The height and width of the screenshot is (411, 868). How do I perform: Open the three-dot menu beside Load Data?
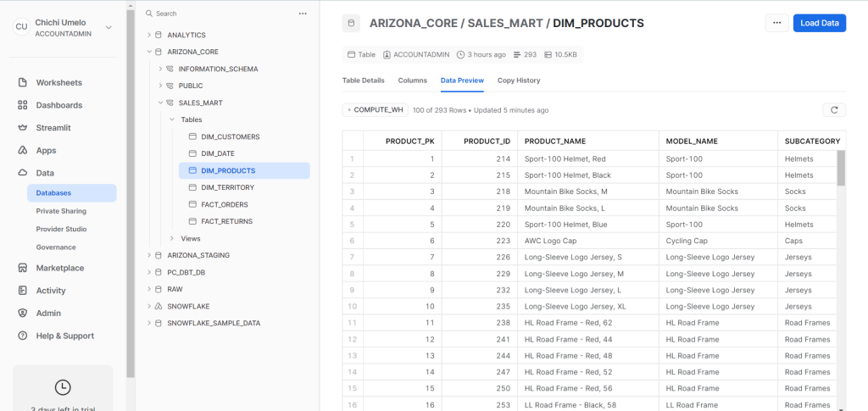(x=776, y=23)
